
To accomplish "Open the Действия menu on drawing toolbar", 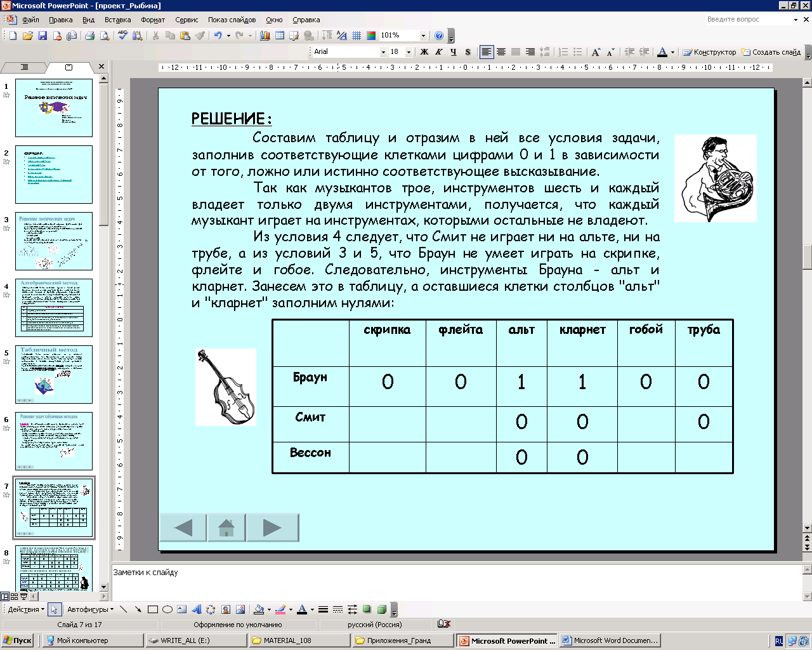I will tap(26, 609).
